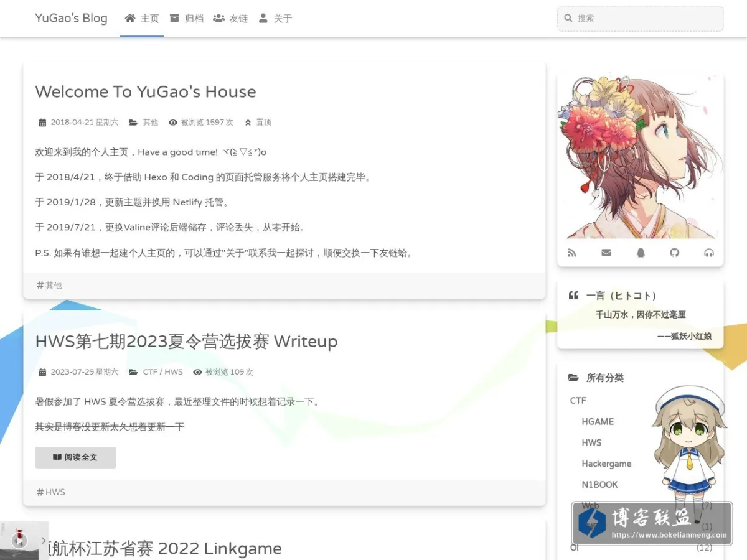The image size is (747, 560).
Task: Open Welcome To YuGao's House post
Action: 146,91
